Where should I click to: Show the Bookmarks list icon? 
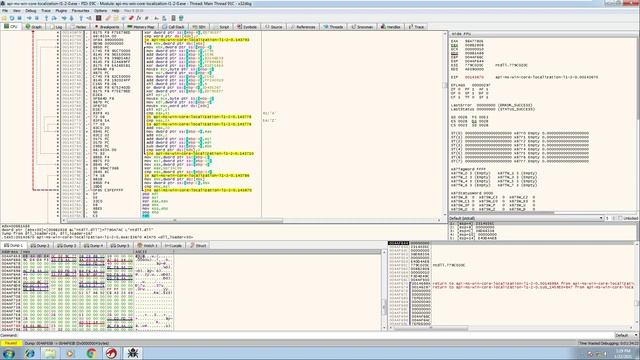tap(131, 18)
